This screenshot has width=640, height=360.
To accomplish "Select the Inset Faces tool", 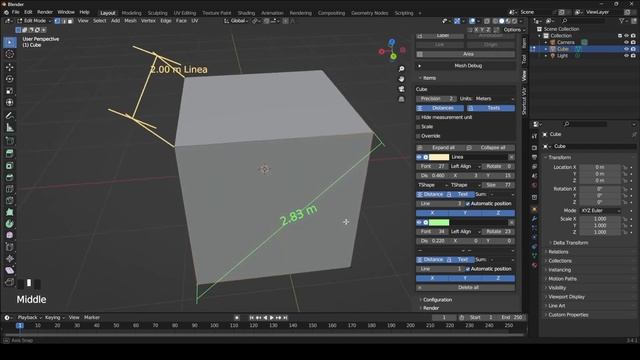I will click(10, 166).
